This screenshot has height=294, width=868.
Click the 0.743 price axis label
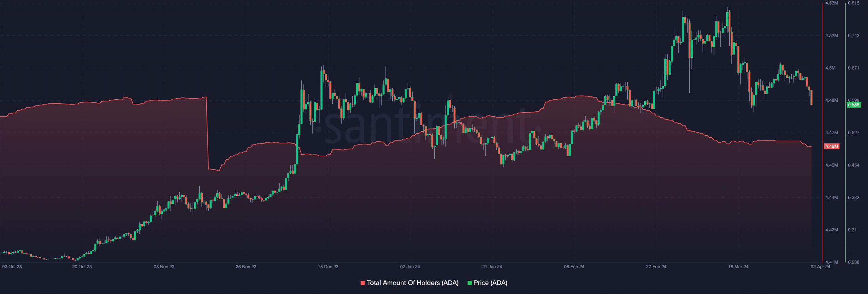853,36
